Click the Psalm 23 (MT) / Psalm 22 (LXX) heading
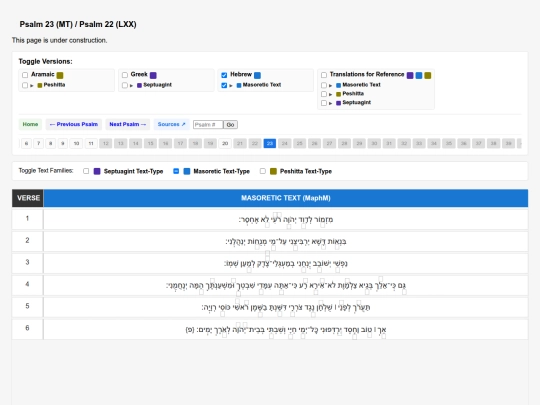This screenshot has width=540, height=405. tap(78, 24)
